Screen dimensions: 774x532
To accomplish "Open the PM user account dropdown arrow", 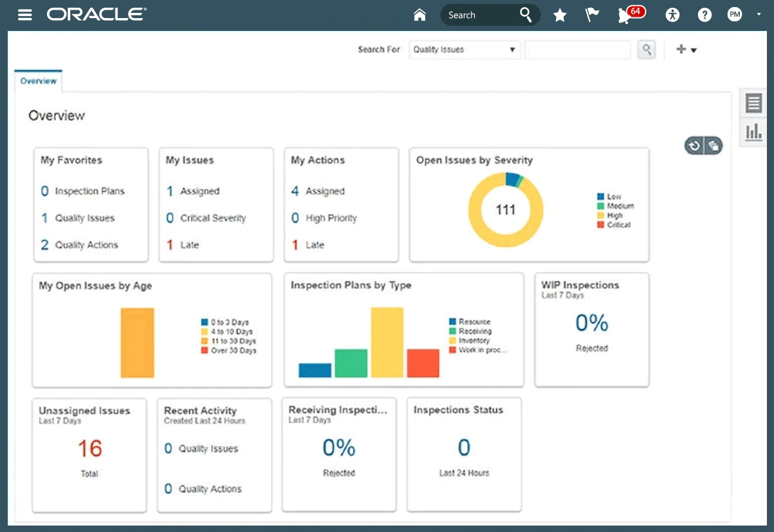I will tap(759, 14).
